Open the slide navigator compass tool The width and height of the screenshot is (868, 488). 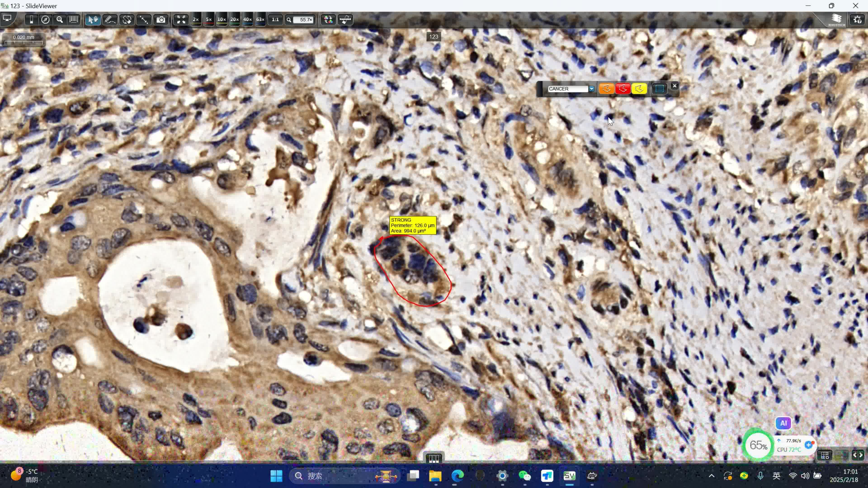tap(46, 19)
